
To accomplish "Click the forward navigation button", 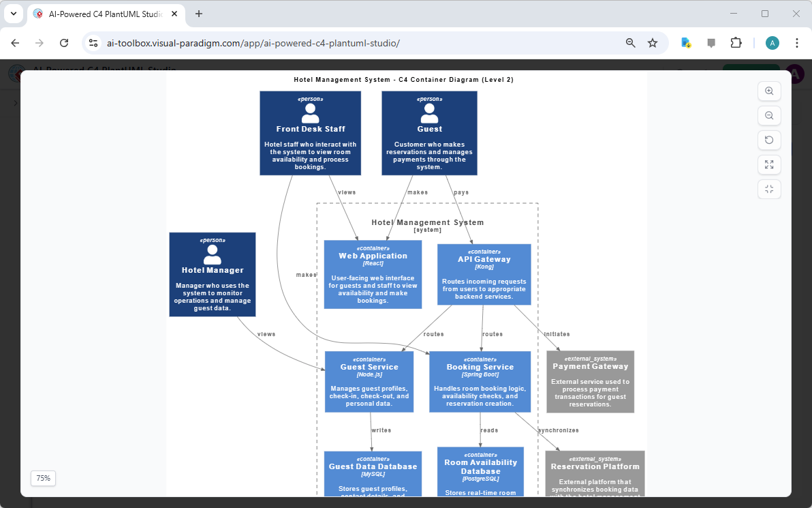I will click(x=39, y=42).
